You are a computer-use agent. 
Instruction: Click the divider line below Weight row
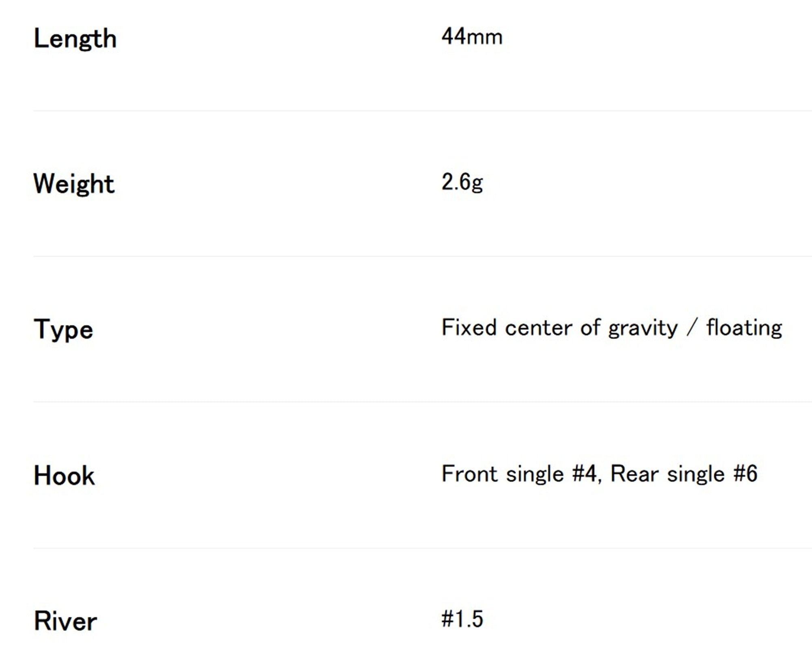tap(423, 256)
